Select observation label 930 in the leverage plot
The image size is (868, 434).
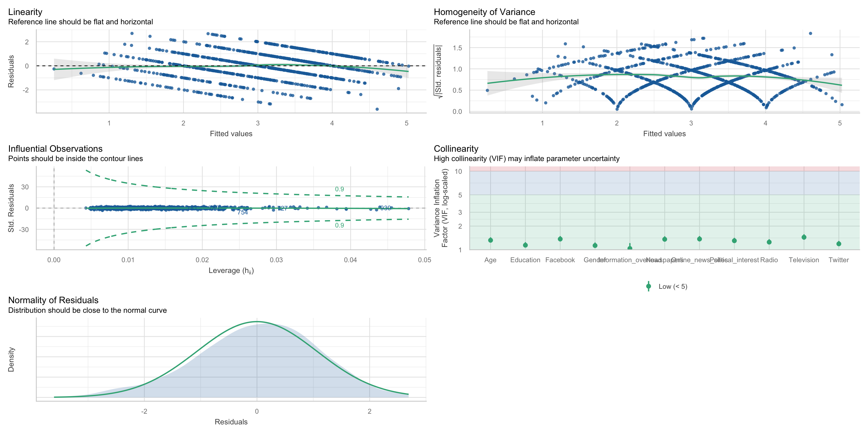[x=385, y=208]
